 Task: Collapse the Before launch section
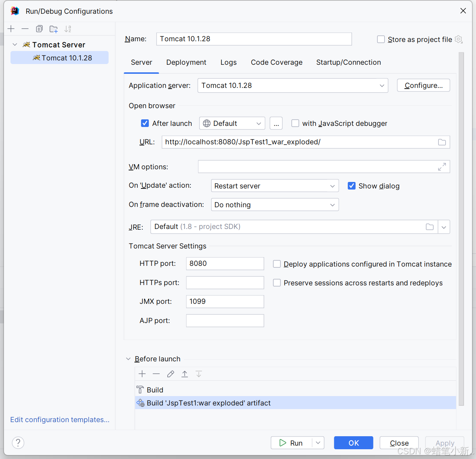click(128, 359)
